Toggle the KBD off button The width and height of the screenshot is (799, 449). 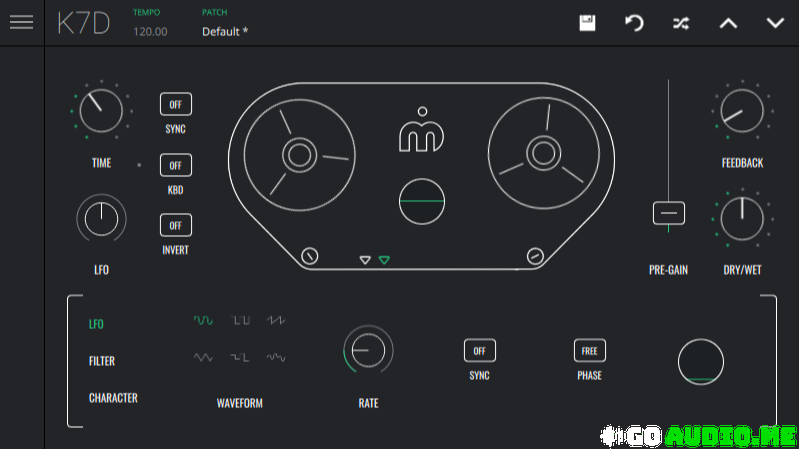click(176, 165)
